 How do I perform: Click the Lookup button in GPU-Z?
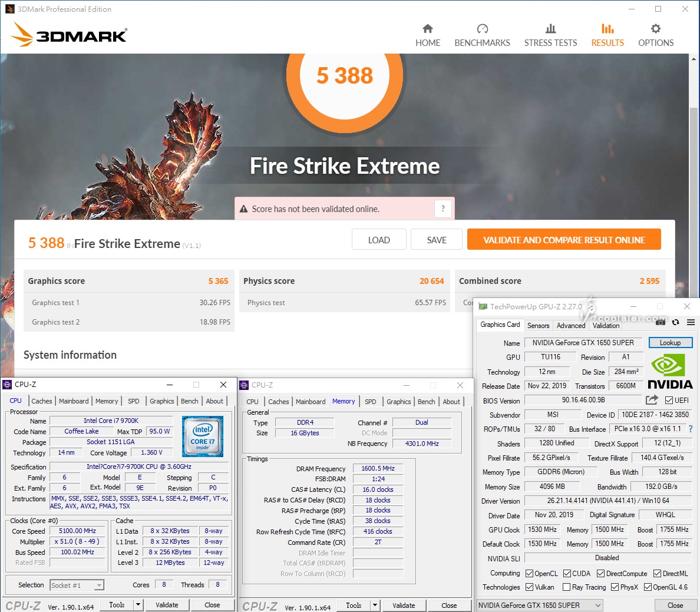[x=670, y=342]
